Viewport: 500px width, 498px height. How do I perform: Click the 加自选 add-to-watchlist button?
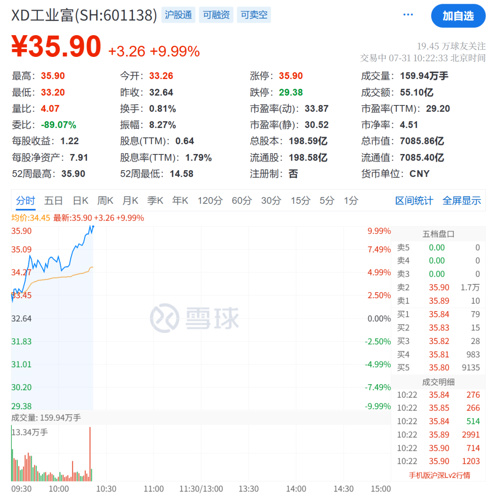click(458, 16)
